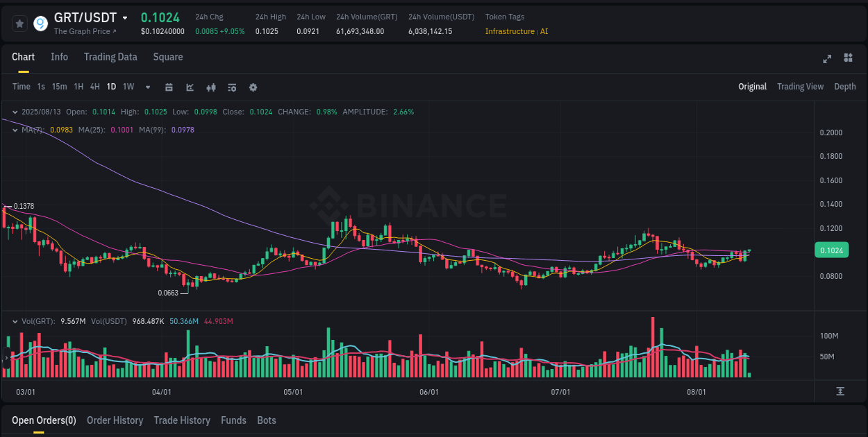Open the Infrastructure token tag

510,31
